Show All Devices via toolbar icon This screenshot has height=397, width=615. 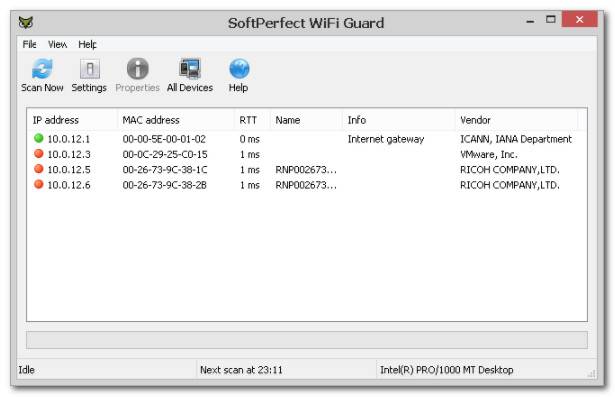pyautogui.click(x=190, y=69)
